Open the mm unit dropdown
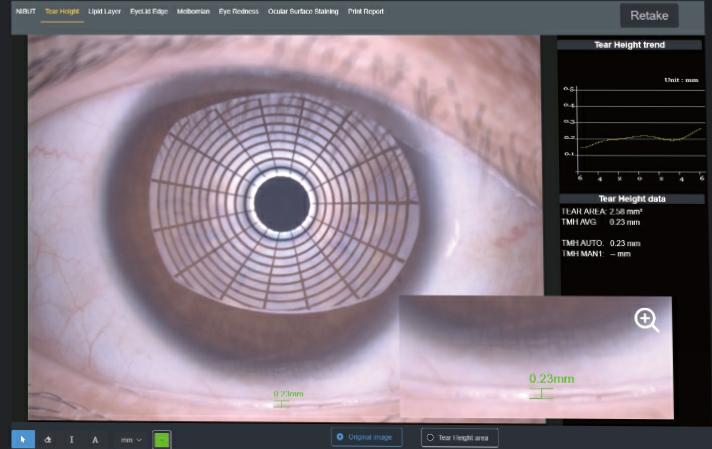712x449 pixels. [x=131, y=438]
